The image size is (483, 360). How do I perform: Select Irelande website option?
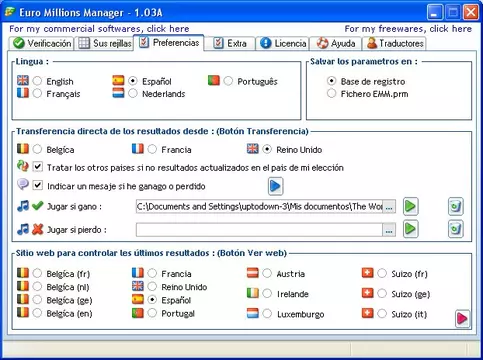[x=267, y=293]
